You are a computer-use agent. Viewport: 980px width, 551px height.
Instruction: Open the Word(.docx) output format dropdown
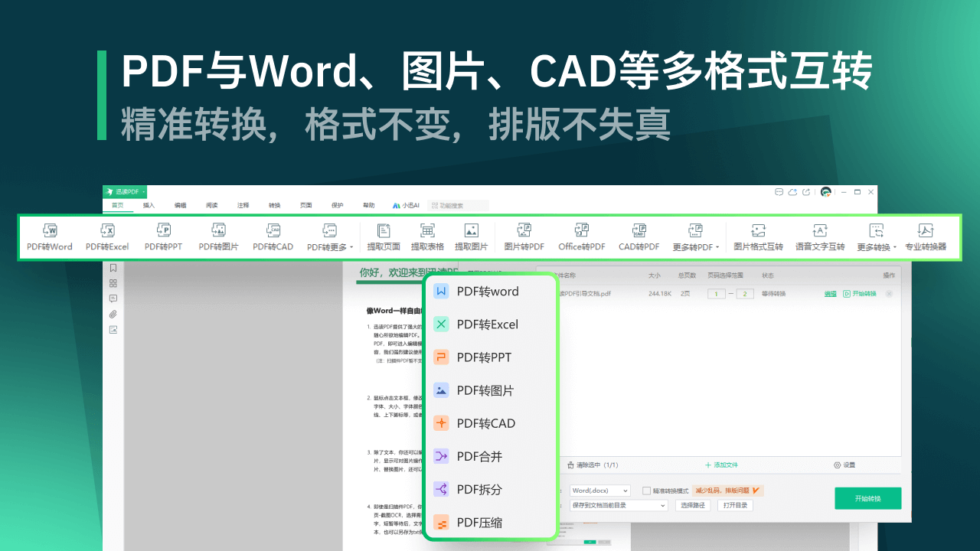(x=599, y=490)
